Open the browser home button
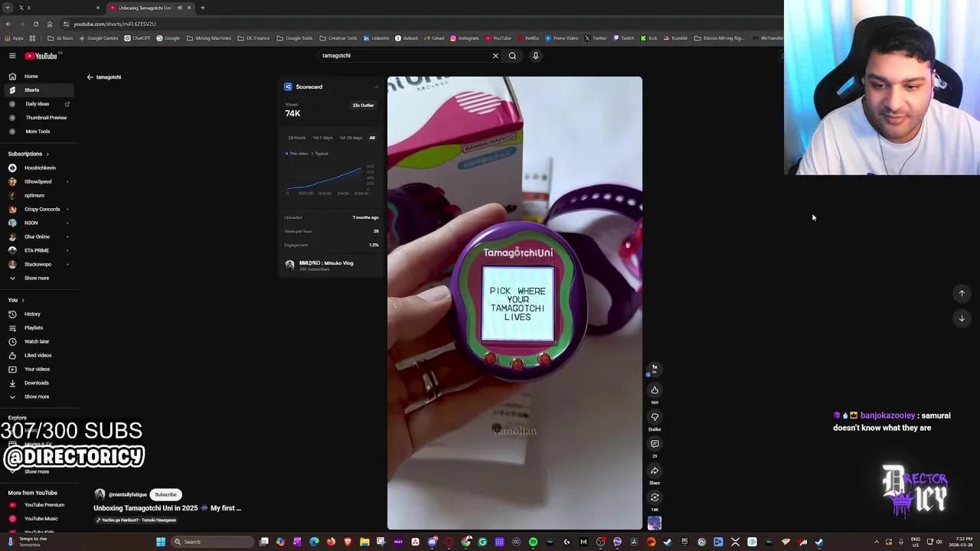This screenshot has height=551, width=980. coord(50,24)
